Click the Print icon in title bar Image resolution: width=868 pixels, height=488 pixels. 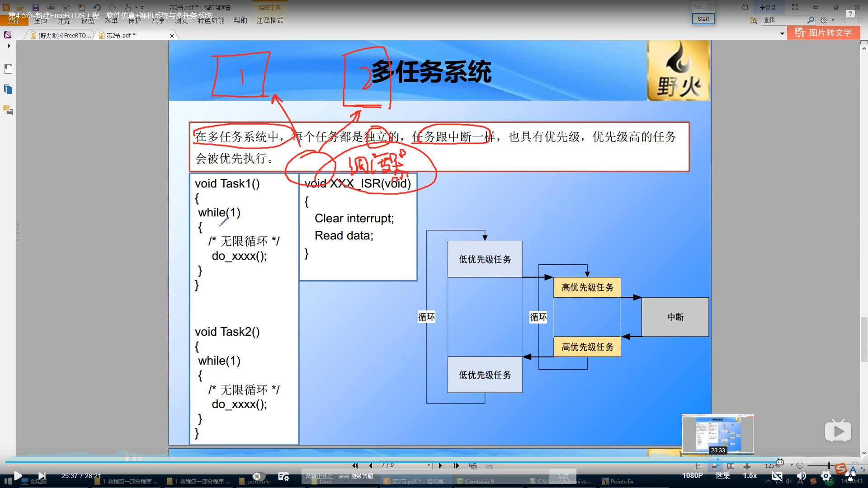coord(51,7)
